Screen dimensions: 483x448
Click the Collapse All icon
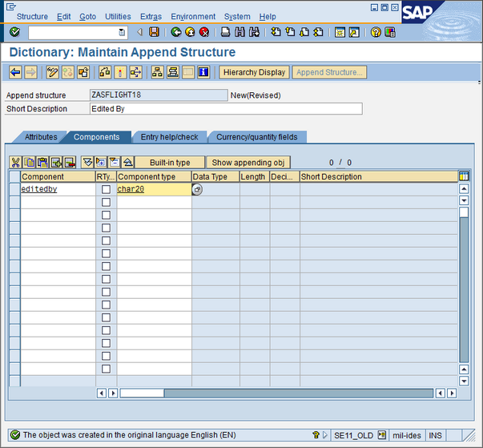[128, 162]
